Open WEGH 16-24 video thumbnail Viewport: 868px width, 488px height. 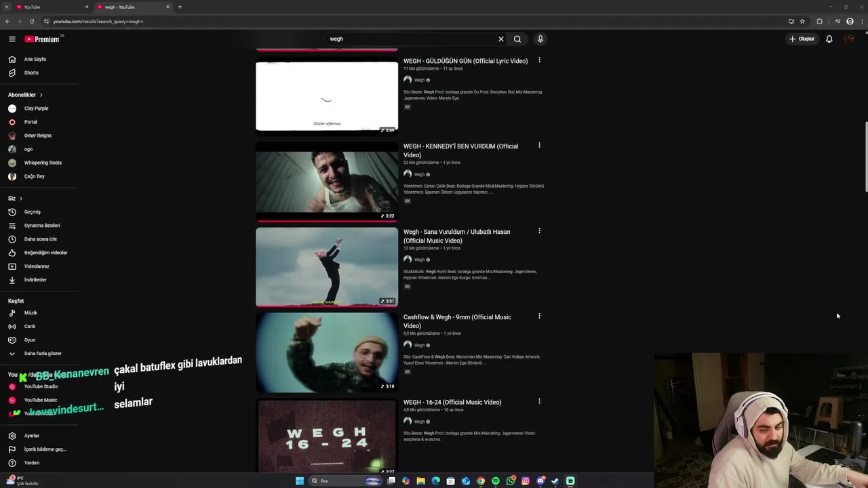(x=327, y=436)
